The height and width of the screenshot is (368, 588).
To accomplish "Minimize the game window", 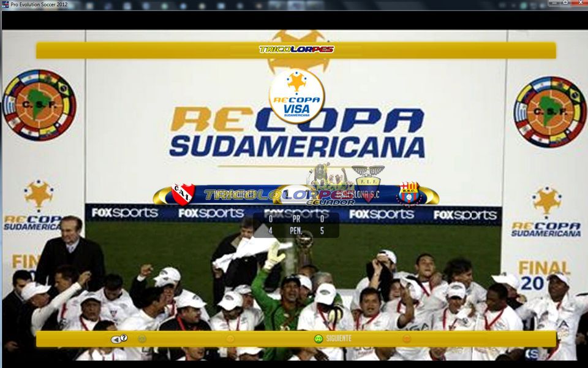I will [x=554, y=3].
